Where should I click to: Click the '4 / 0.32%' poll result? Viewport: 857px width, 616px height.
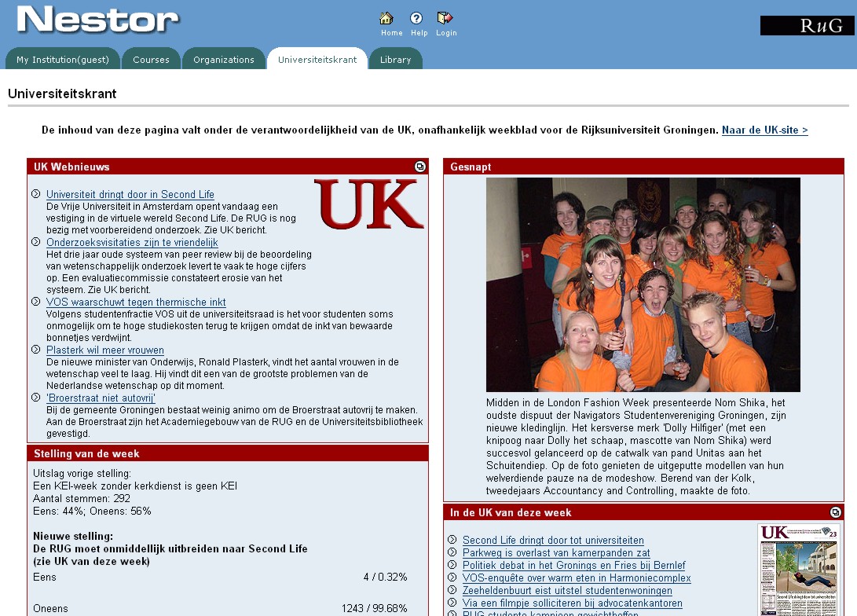pos(386,577)
